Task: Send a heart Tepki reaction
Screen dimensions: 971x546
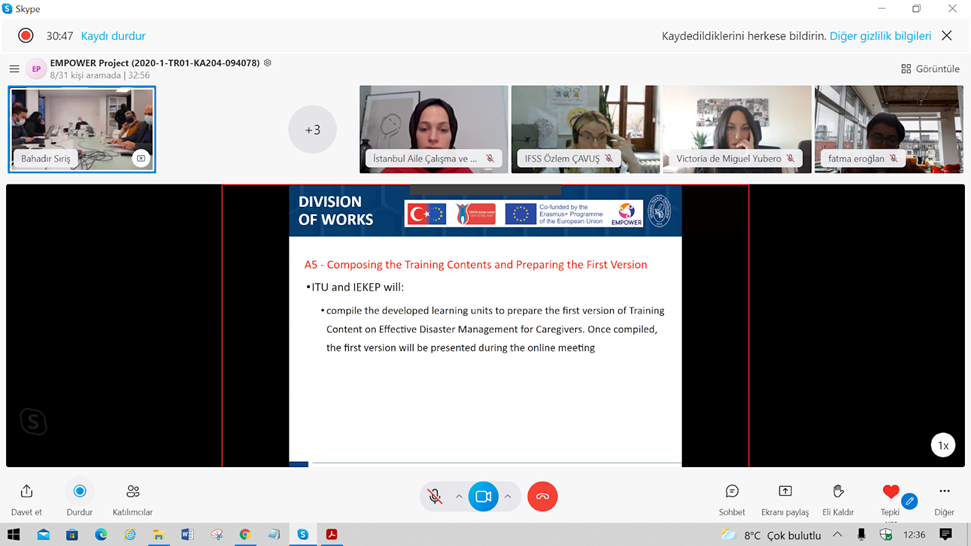Action: [890, 492]
